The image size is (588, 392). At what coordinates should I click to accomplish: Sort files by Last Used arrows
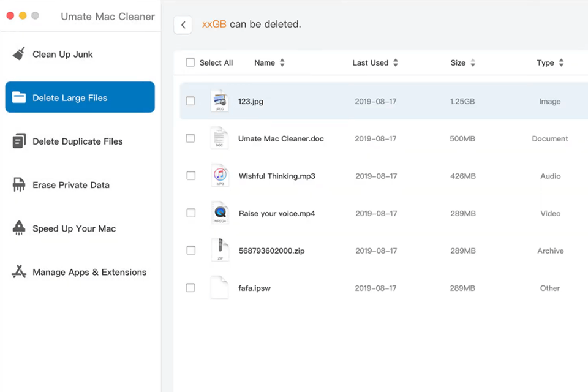(x=396, y=62)
